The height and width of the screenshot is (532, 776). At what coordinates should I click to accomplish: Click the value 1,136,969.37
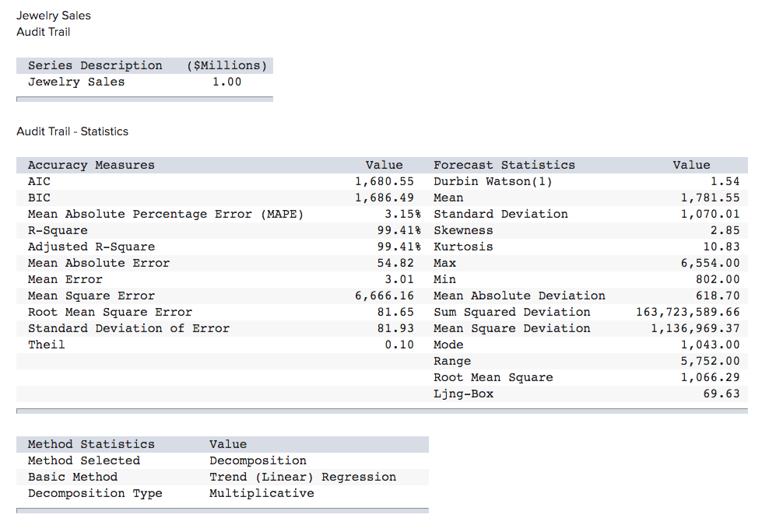(695, 327)
